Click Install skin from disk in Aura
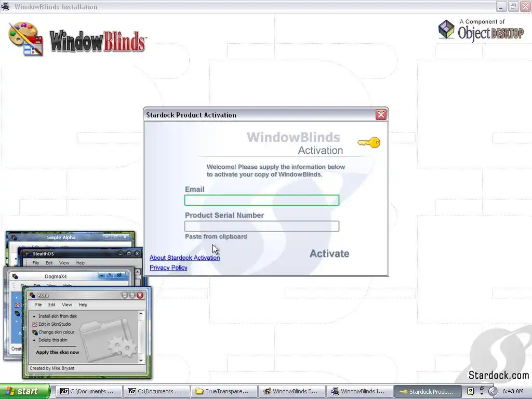 pyautogui.click(x=58, y=316)
